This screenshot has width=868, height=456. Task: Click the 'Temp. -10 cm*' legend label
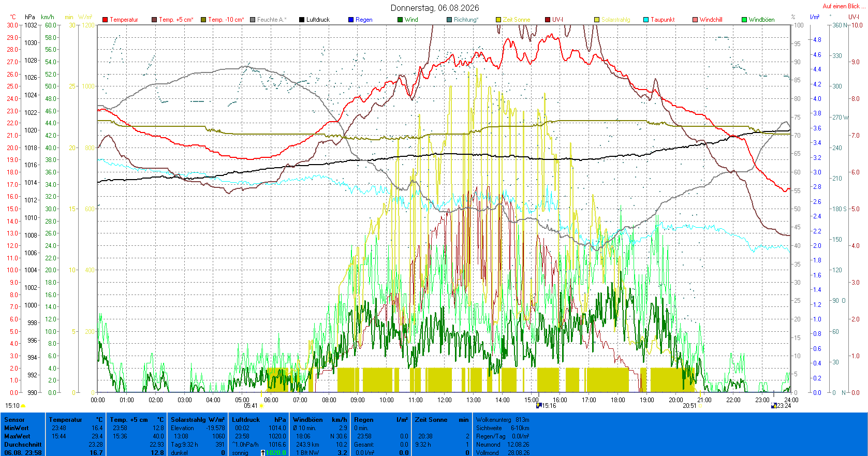click(226, 20)
